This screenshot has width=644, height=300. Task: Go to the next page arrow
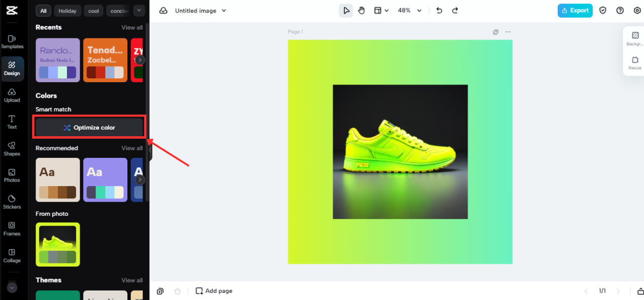(618, 291)
